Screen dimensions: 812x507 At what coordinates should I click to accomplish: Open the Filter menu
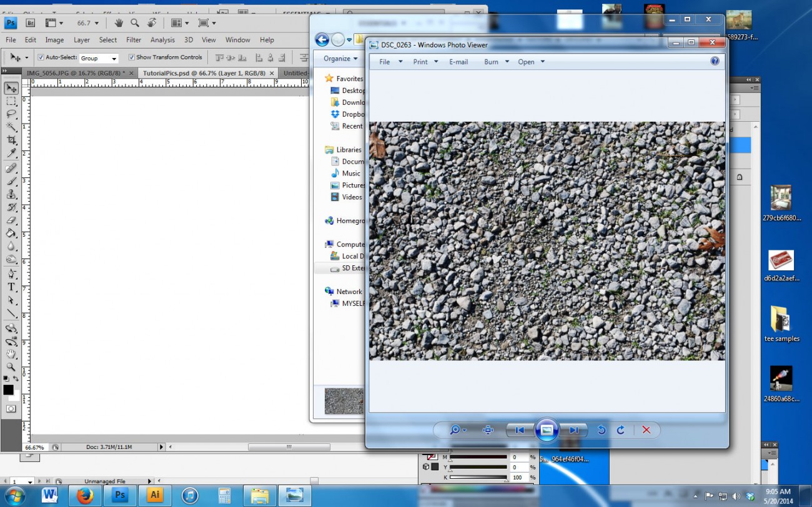(134, 40)
